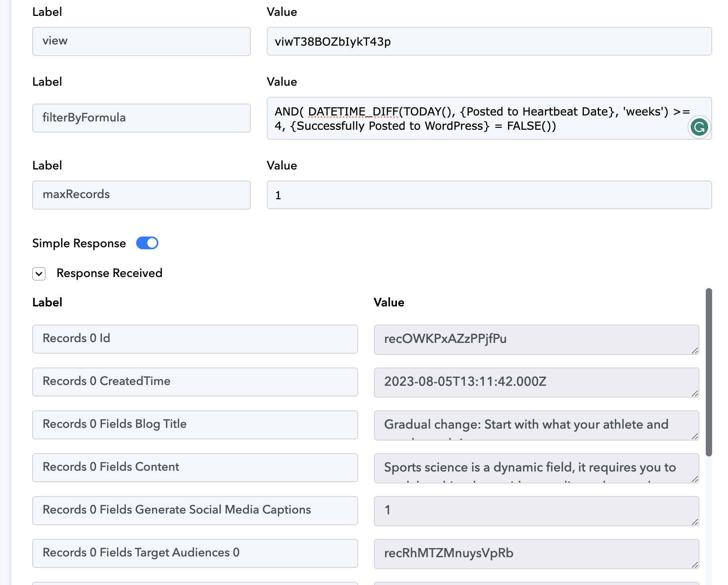Screen dimensions: 728x585
Task: Click the Blog Title value text area
Action: 536,425
